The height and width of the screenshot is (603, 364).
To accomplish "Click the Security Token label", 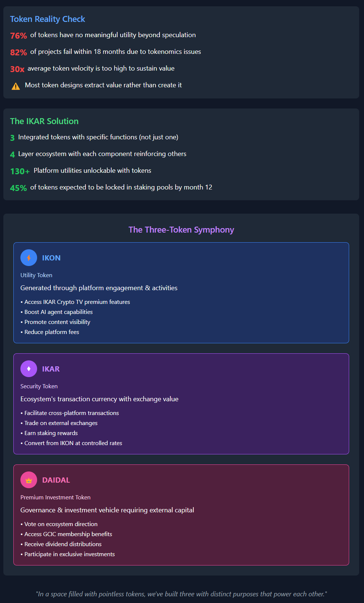I will click(x=39, y=386).
